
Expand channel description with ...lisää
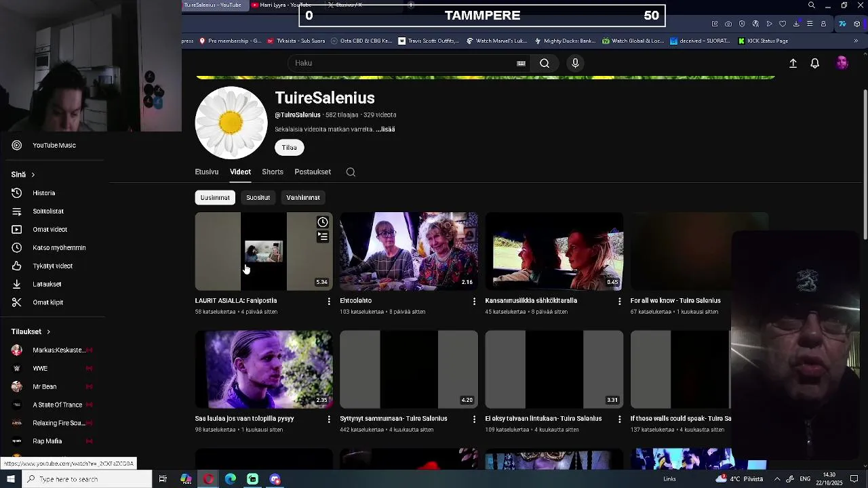(x=385, y=129)
